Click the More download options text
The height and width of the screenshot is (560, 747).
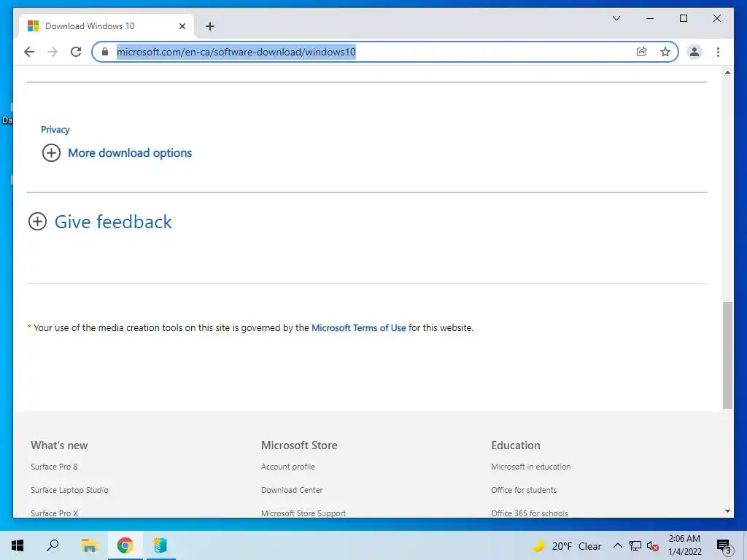click(x=130, y=153)
